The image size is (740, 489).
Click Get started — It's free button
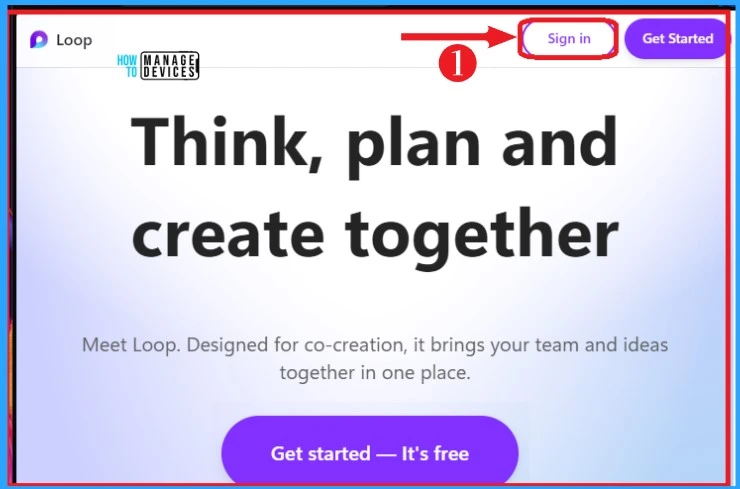(x=370, y=453)
